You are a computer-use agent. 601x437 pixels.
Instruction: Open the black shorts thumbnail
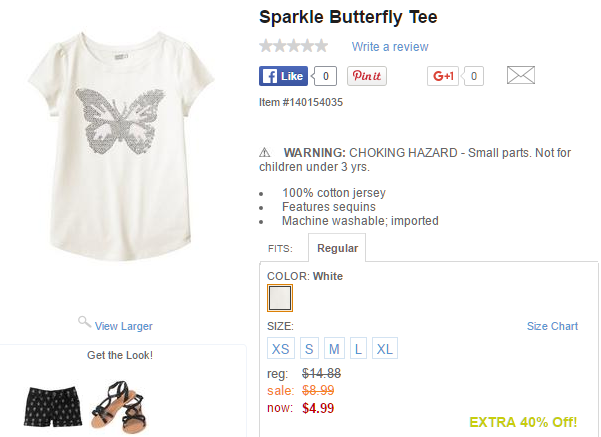[x=49, y=404]
